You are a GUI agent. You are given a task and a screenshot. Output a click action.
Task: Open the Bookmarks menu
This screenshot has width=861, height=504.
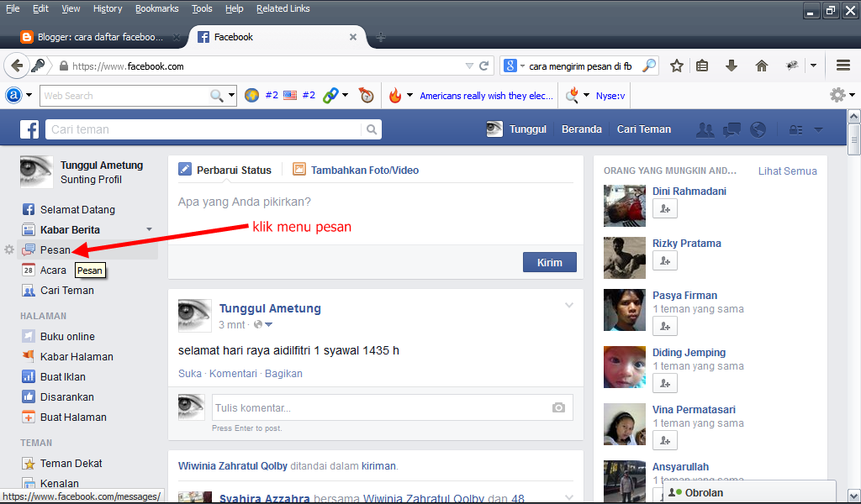pyautogui.click(x=156, y=8)
